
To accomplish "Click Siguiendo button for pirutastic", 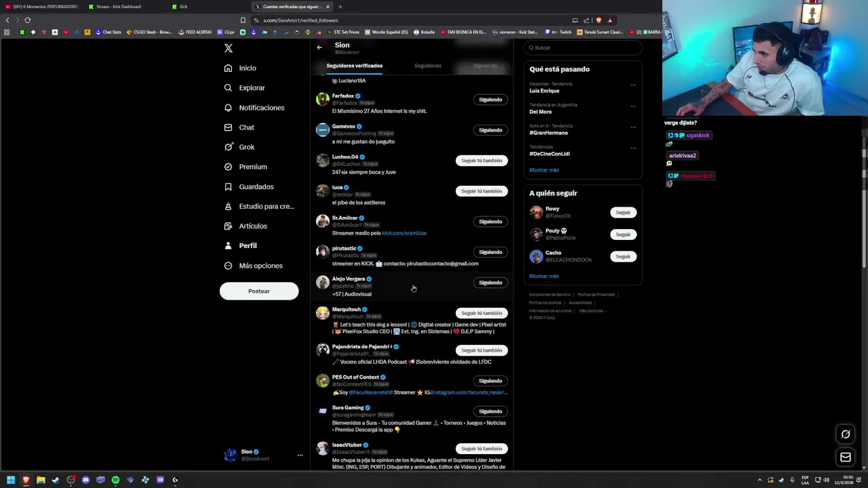I will pyautogui.click(x=490, y=252).
